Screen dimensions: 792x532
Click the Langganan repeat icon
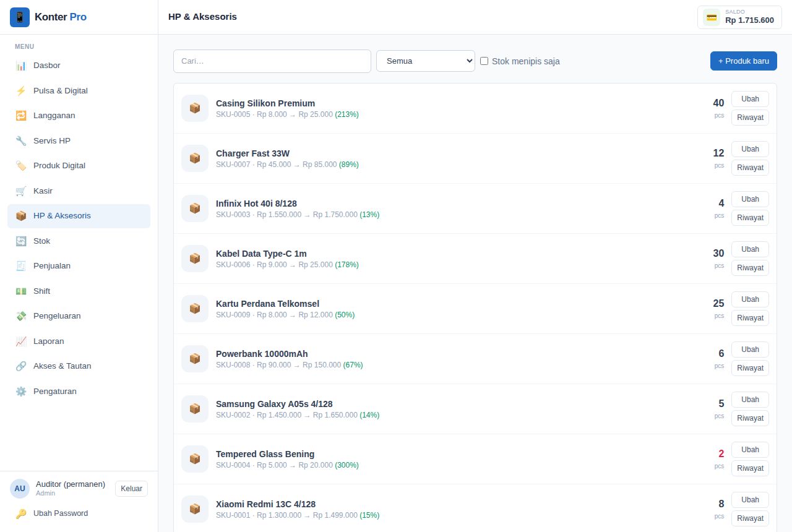point(21,116)
